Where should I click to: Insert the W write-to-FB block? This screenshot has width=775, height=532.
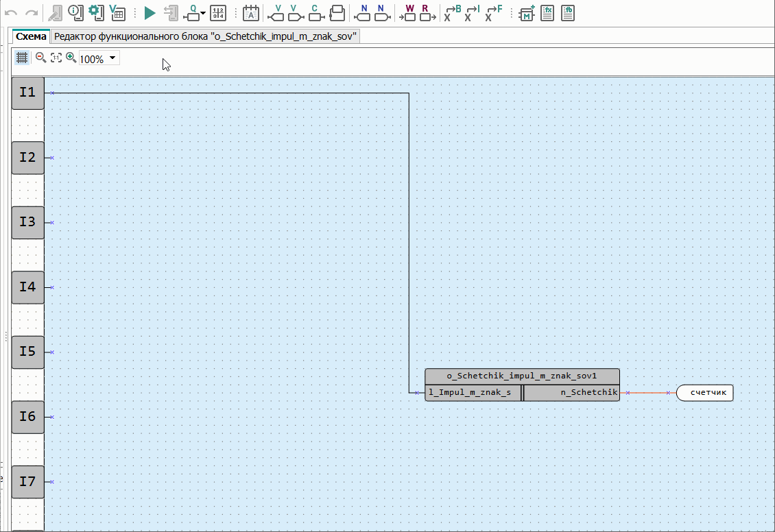click(408, 13)
